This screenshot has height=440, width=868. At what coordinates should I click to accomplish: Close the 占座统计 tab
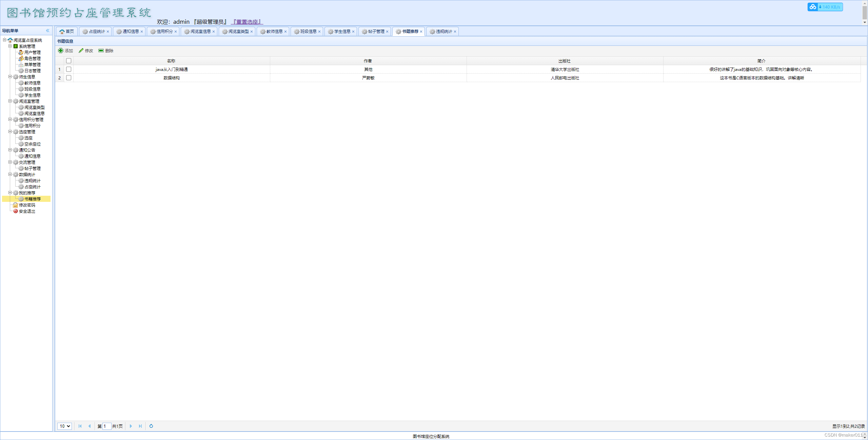(108, 32)
